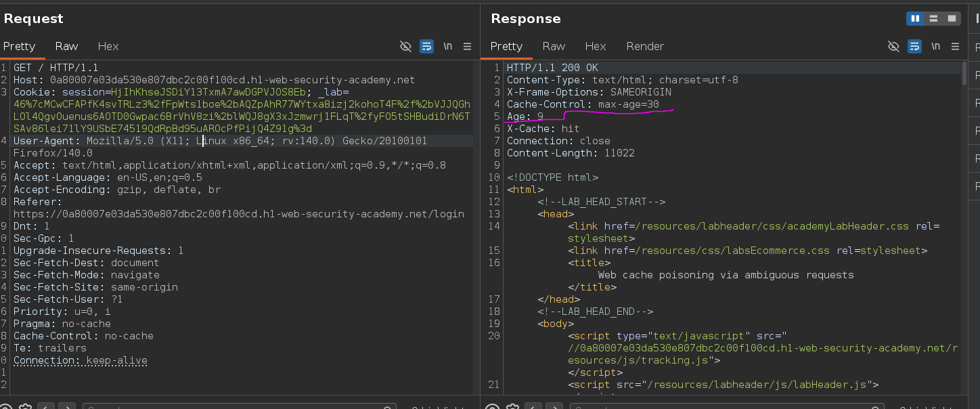
Task: Toggle \n newline display in Response panel
Action: (x=935, y=47)
